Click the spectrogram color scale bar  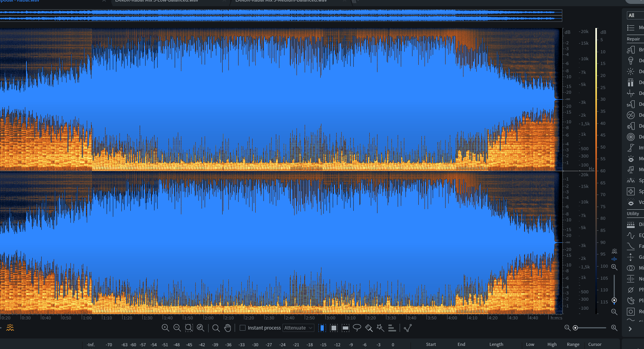pyautogui.click(x=596, y=171)
